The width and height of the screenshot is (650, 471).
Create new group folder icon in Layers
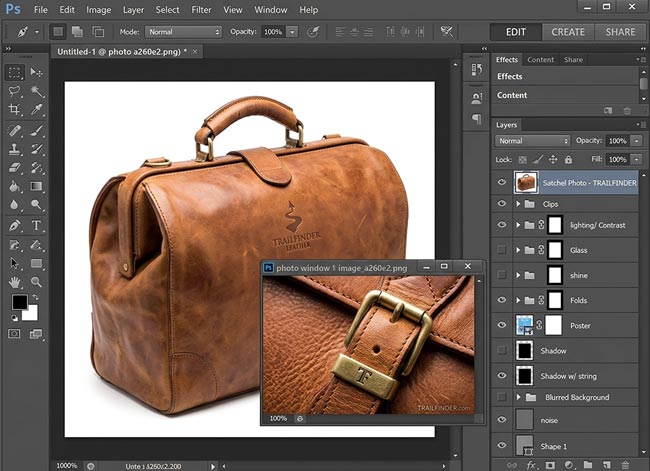pyautogui.click(x=588, y=465)
